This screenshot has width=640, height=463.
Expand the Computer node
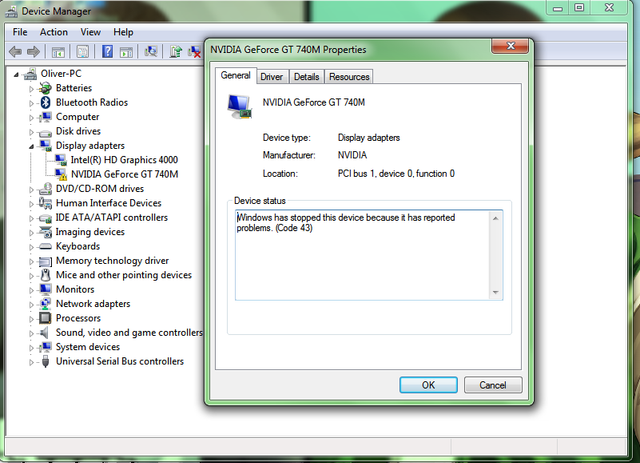click(31, 117)
